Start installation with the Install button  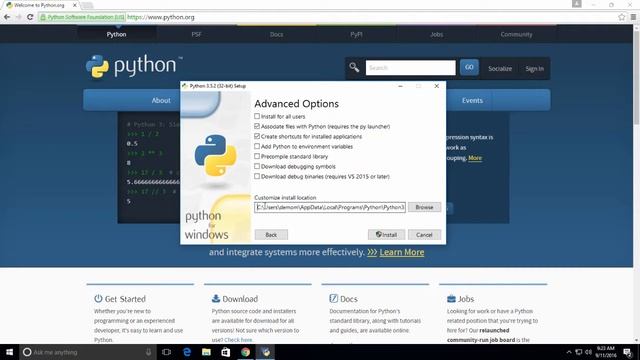[x=386, y=235]
